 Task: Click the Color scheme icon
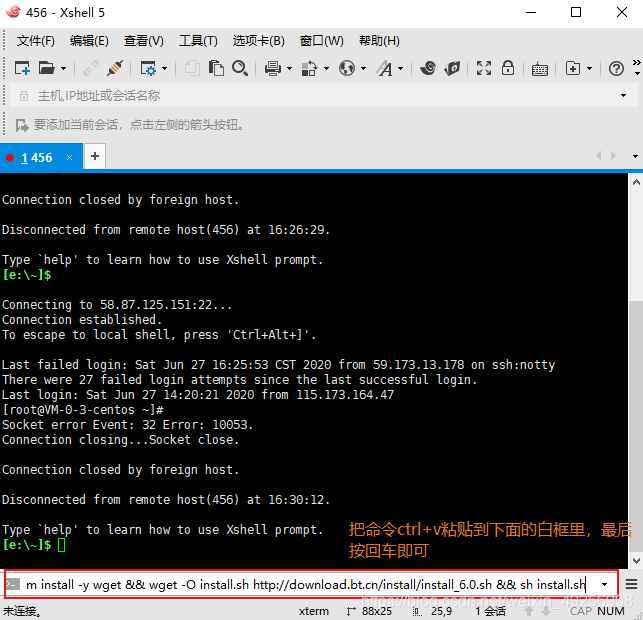tap(309, 68)
